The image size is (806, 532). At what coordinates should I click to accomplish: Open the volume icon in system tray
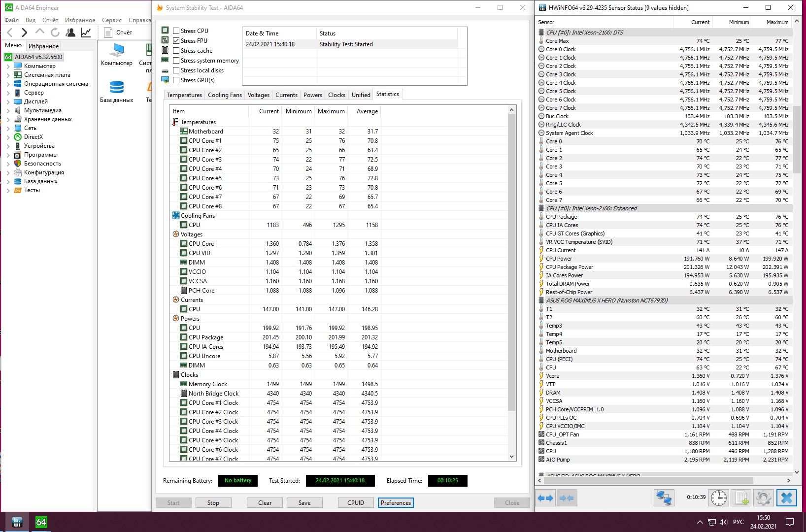(x=723, y=522)
